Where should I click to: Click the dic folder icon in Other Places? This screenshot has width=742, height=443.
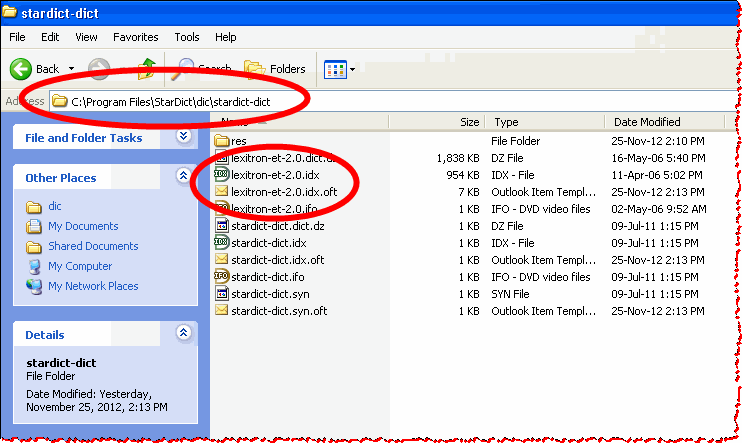pos(34,207)
